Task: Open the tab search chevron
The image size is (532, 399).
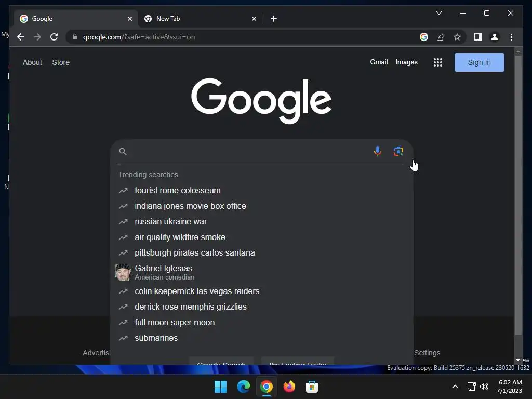Action: click(438, 13)
